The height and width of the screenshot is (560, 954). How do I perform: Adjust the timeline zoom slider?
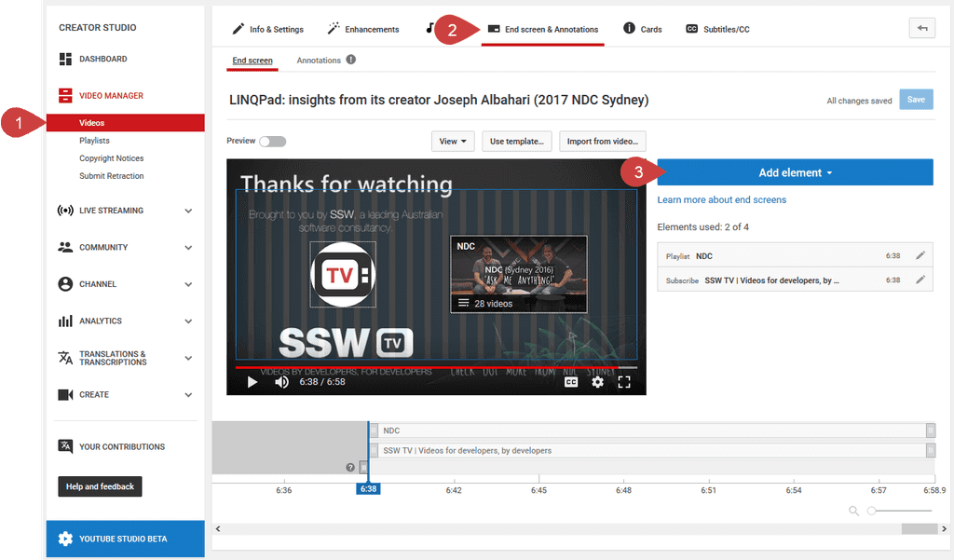pos(873,511)
